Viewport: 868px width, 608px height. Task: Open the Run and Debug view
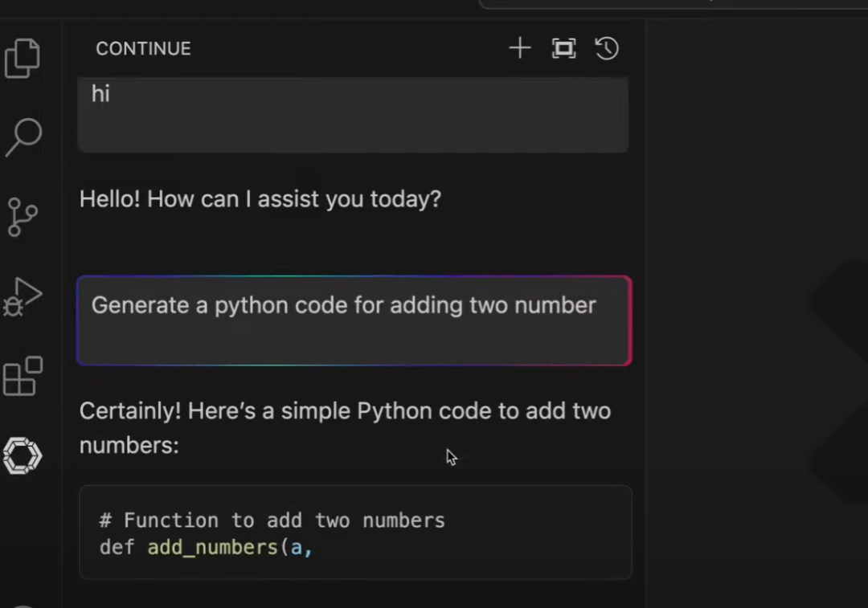[23, 296]
